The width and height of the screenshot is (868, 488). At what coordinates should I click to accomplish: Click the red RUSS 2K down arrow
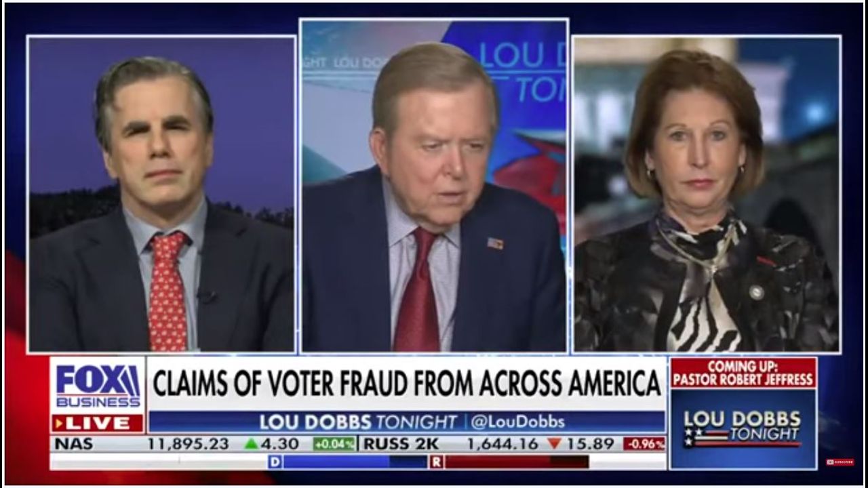pyautogui.click(x=554, y=444)
